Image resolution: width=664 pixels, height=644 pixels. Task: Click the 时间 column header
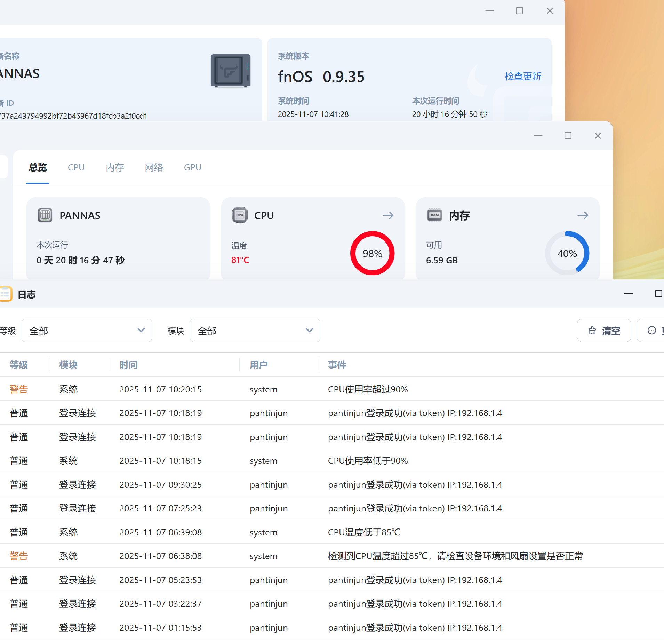(128, 365)
